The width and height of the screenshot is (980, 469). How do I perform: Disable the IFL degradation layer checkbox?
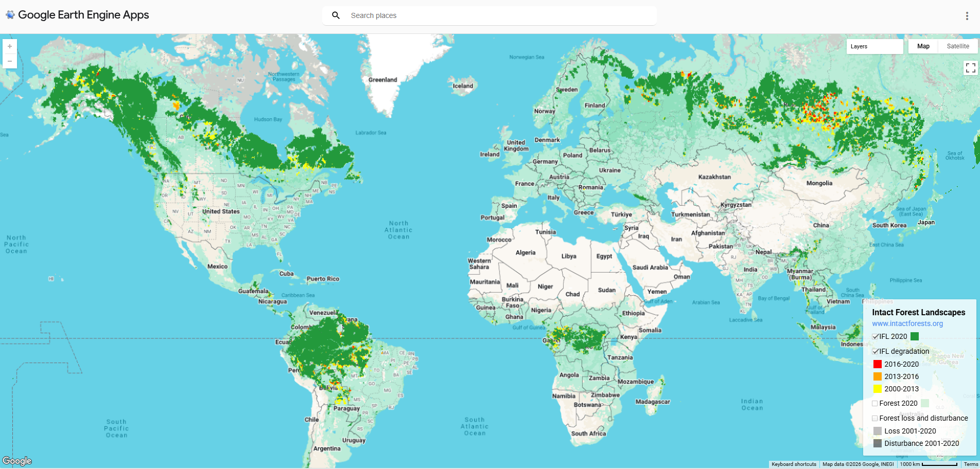[876, 352]
